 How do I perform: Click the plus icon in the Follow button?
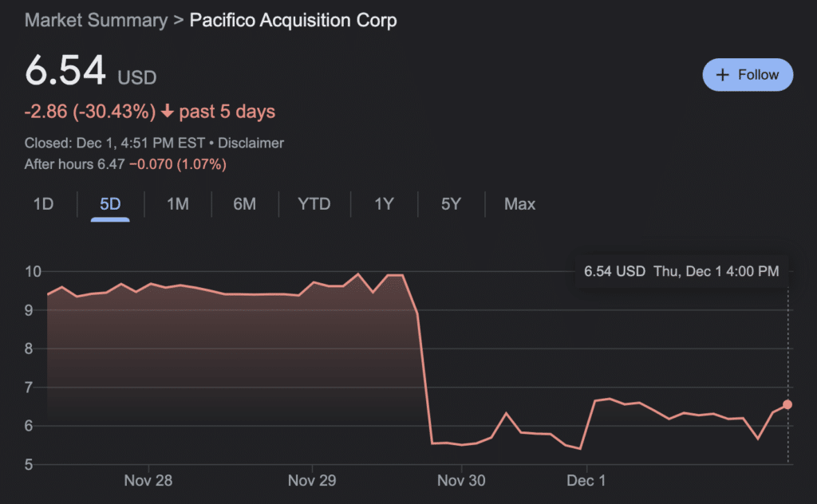click(x=722, y=75)
